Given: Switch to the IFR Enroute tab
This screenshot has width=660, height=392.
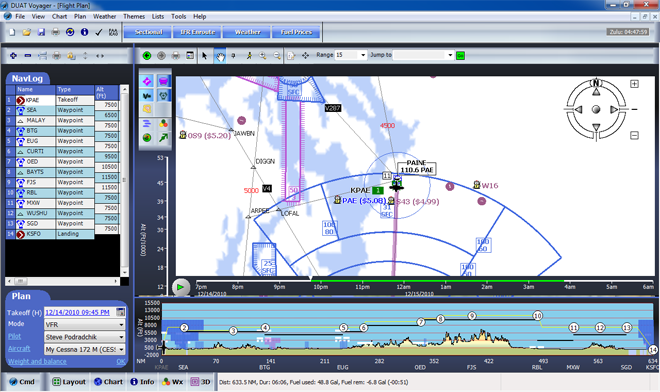Looking at the screenshot, I should point(197,32).
